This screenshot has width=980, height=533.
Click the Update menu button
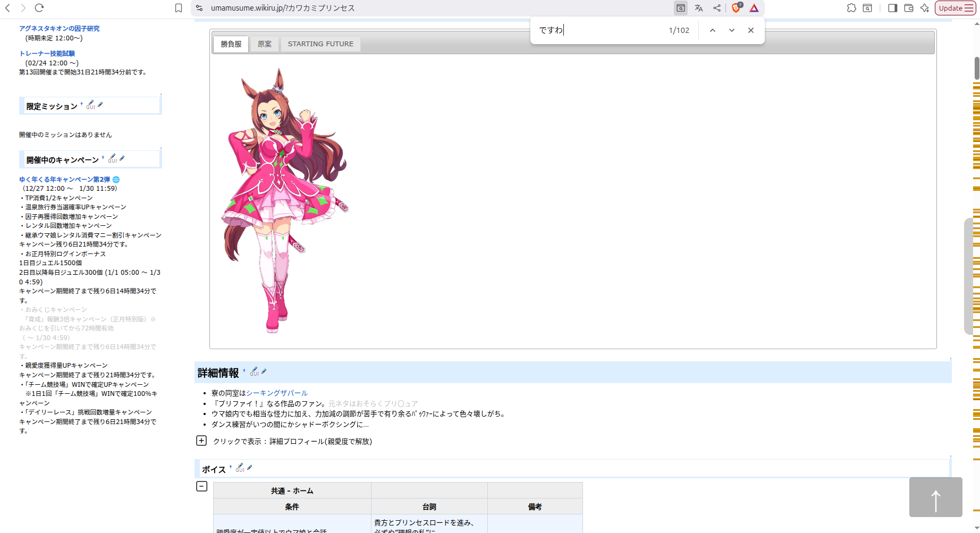point(955,8)
